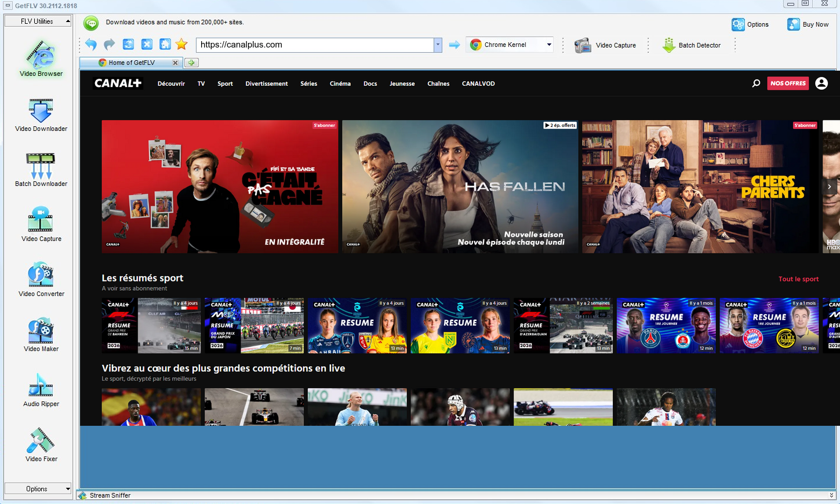Open the Tout le sport link
The image size is (840, 504).
(798, 279)
